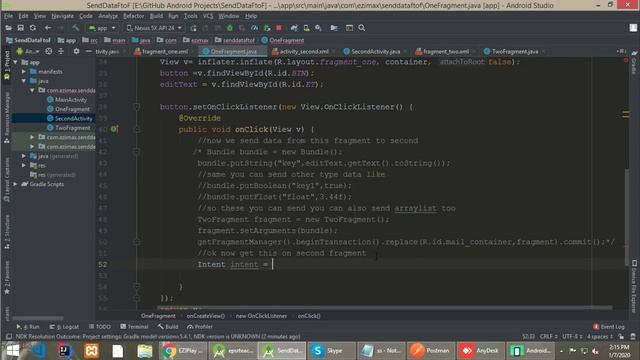Open the Tools menu
Image resolution: width=640 pixels, height=360 pixels.
(x=190, y=16)
